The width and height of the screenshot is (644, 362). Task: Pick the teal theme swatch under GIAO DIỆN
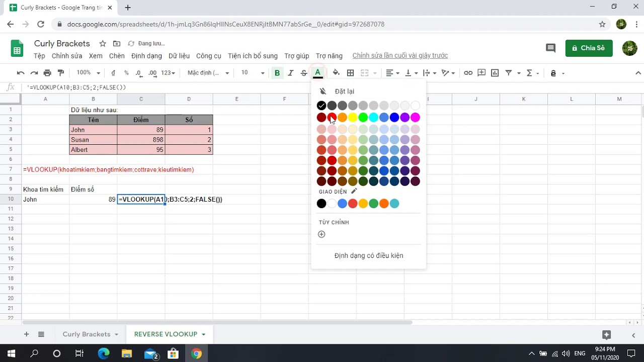click(394, 204)
